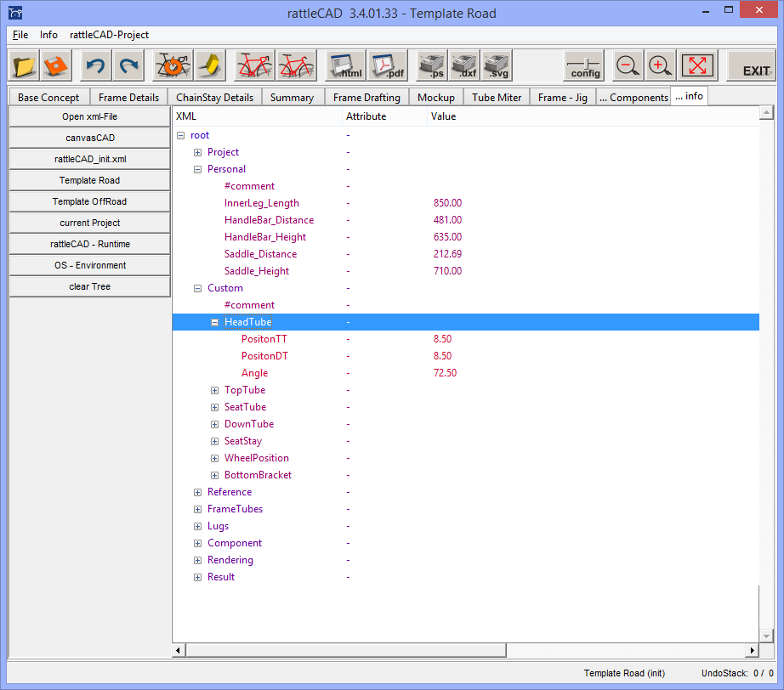Image resolution: width=784 pixels, height=690 pixels.
Task: Collapse the Personal node
Action: (197, 169)
